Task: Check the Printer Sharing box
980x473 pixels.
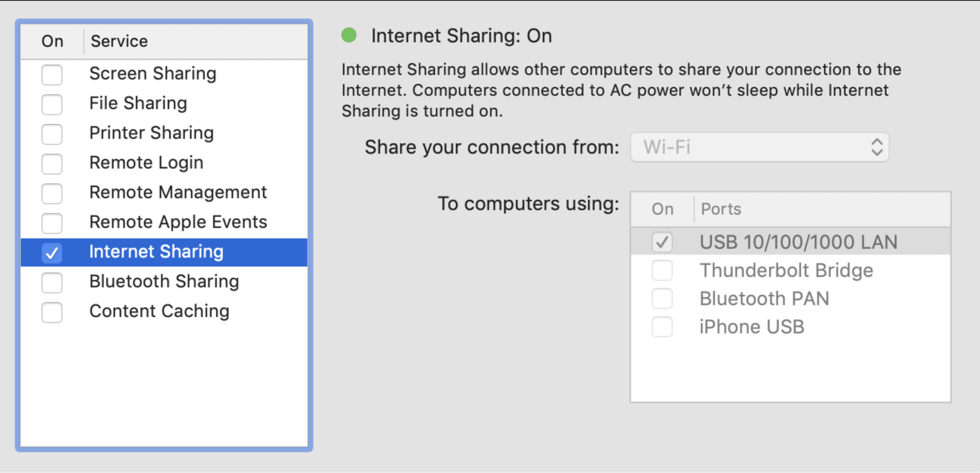Action: click(x=52, y=134)
